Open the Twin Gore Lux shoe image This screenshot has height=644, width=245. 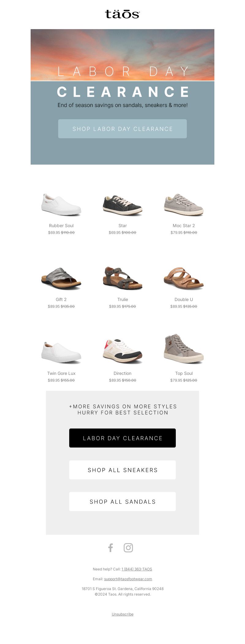point(61,352)
